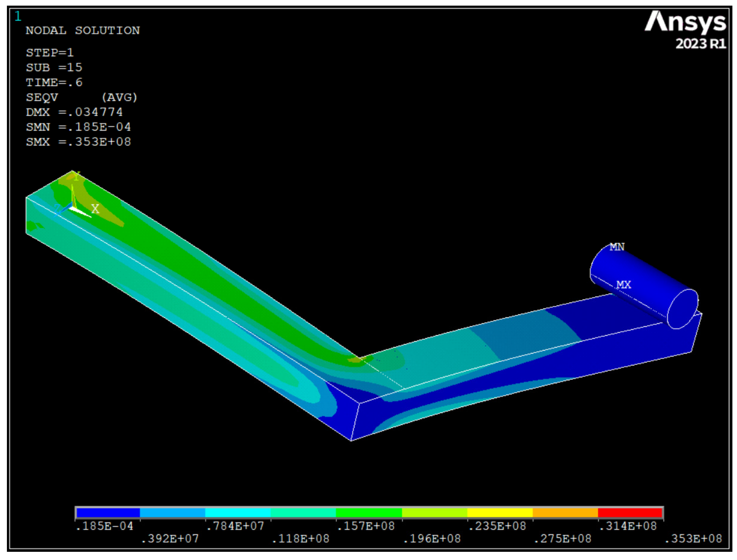Viewport: 737px width, 560px height.
Task: Click the SMX =.353E+08 value text
Action: point(78,142)
